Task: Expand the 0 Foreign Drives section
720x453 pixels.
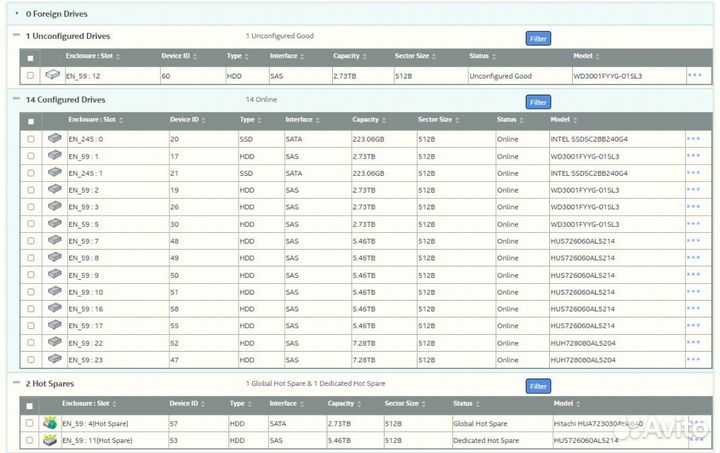Action: point(16,15)
